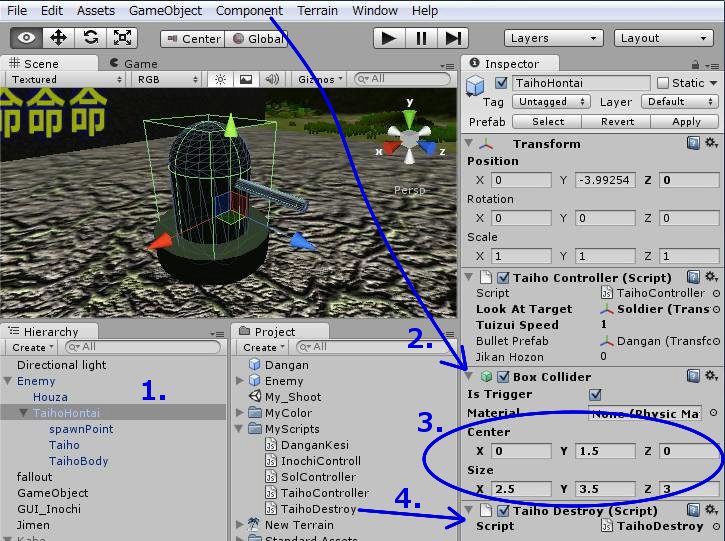This screenshot has height=541, width=725.
Task: Collapse the Enemy hierarchy node
Action: point(8,381)
